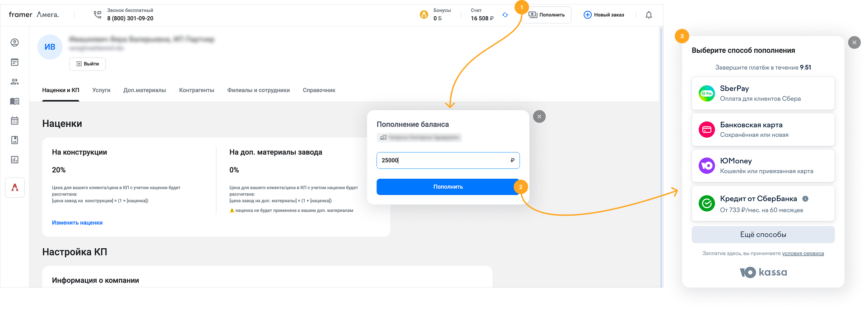This screenshot has width=868, height=311.
Task: Click the Выйти logout button
Action: [x=87, y=64]
